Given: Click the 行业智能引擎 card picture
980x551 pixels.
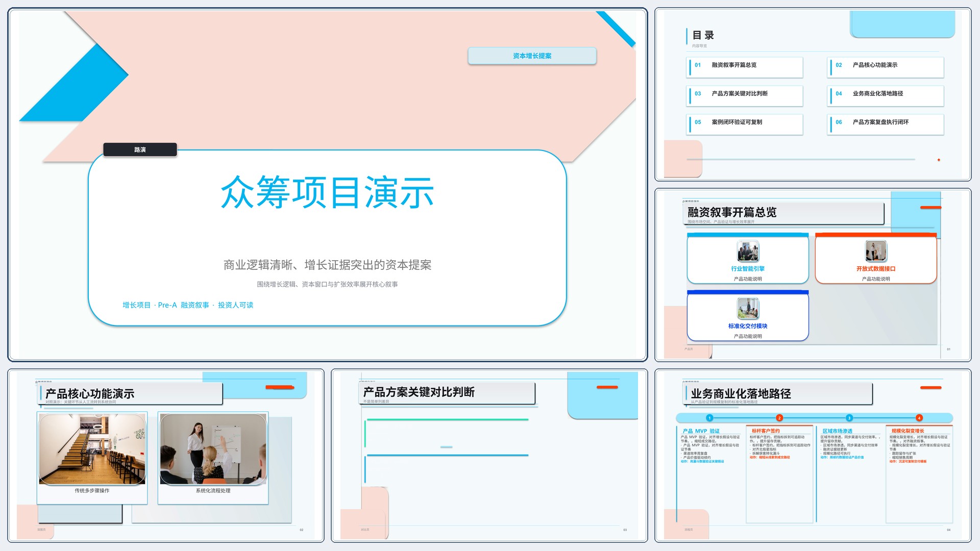Looking at the screenshot, I should (x=748, y=252).
